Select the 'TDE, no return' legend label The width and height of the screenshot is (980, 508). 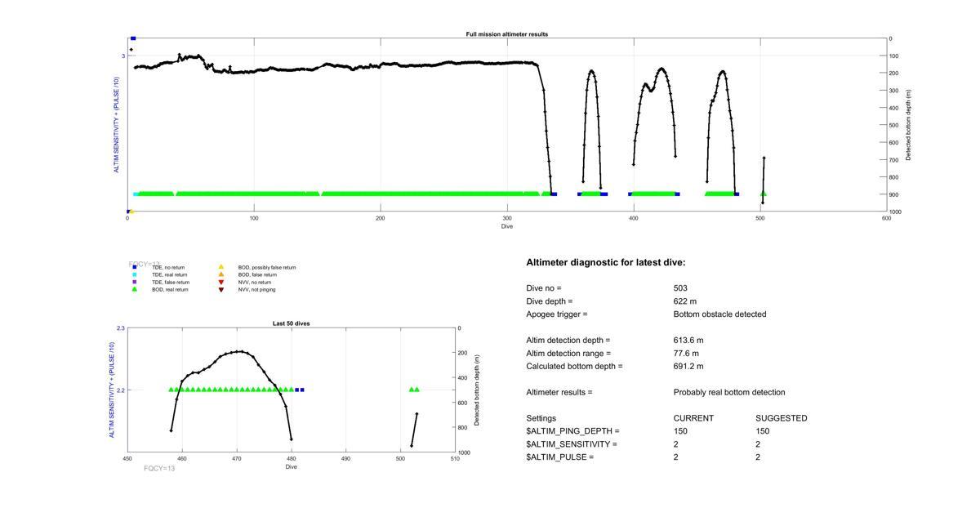pos(168,267)
